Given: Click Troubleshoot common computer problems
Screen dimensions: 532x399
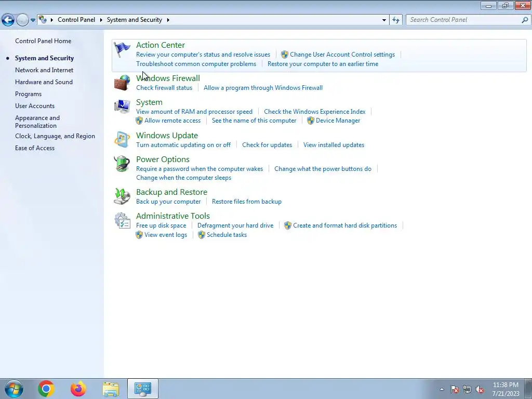Looking at the screenshot, I should tap(196, 64).
